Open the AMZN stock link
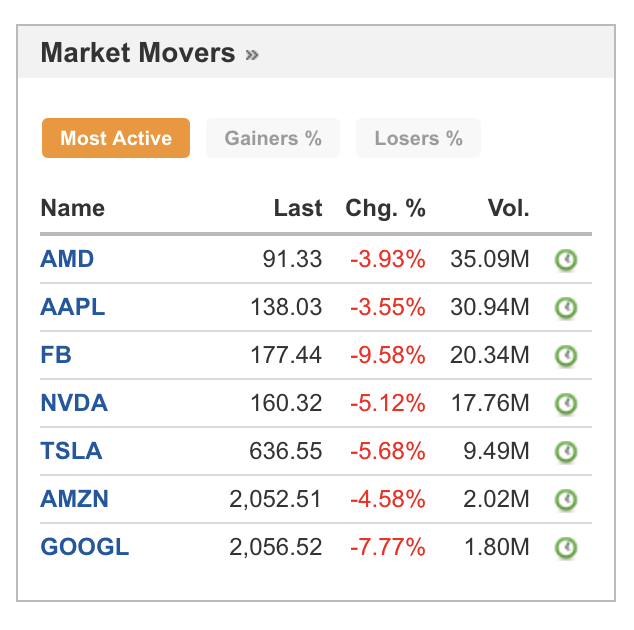This screenshot has height=630, width=634. (x=75, y=499)
